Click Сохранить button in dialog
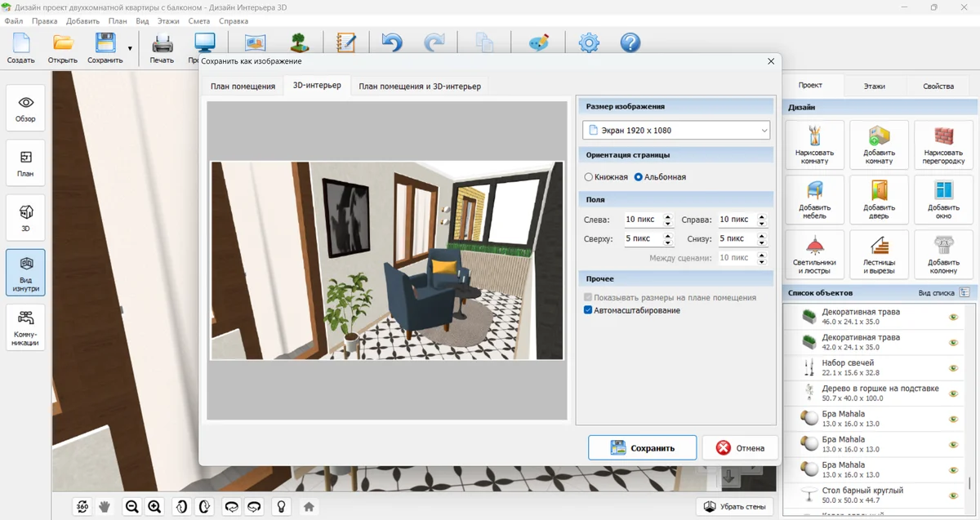 click(x=642, y=447)
